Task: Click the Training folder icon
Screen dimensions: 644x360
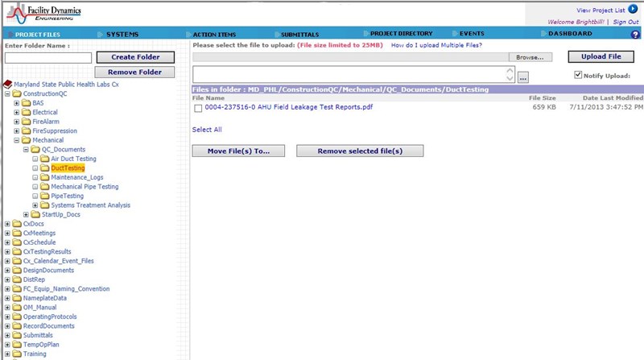Action: click(17, 354)
